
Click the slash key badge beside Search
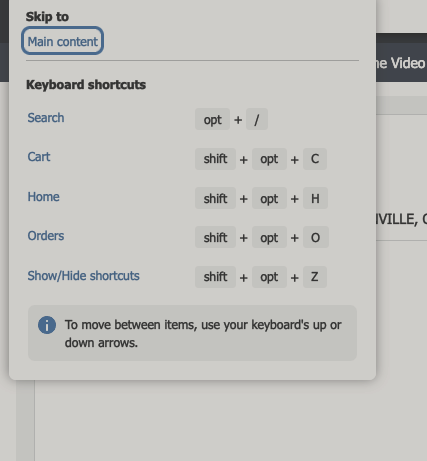coord(257,119)
